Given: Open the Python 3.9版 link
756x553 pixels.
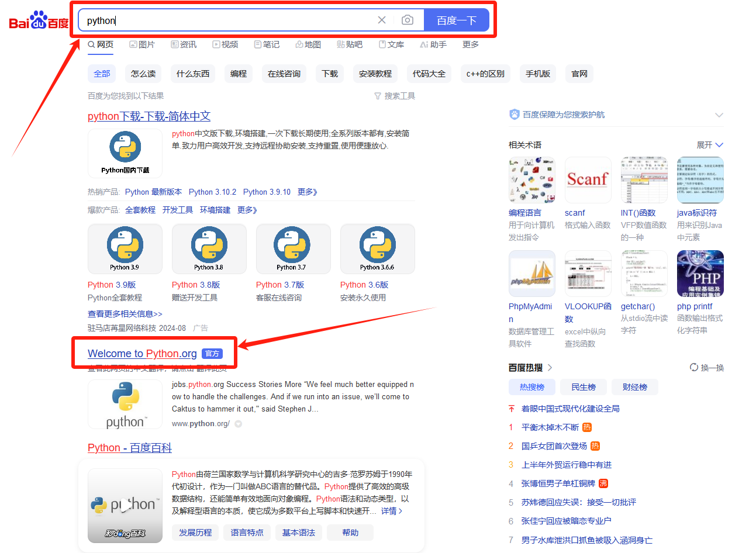Looking at the screenshot, I should [112, 285].
